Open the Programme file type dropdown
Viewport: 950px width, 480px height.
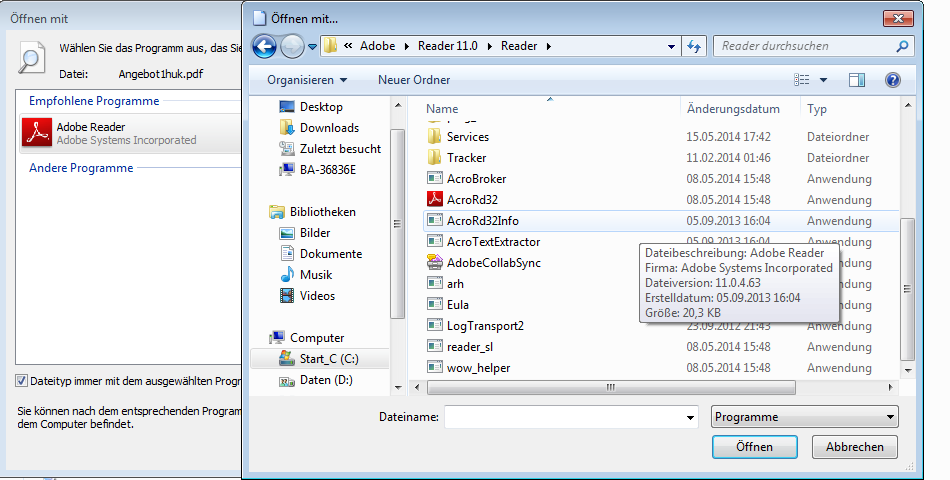(x=805, y=417)
